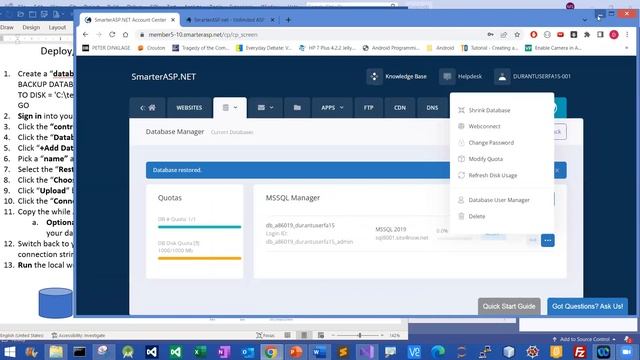Click the address bar URL field
Viewport: 640px width, 360px height.
click(310, 35)
